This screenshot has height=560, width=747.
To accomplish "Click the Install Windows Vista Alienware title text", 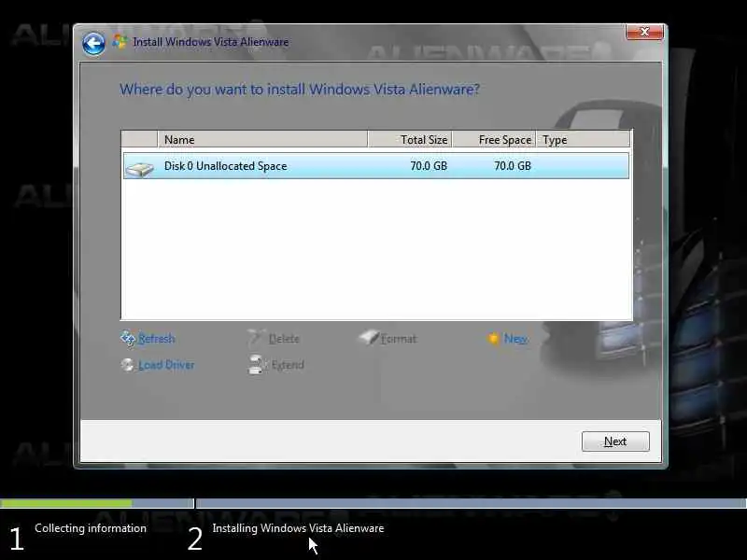I will [211, 42].
